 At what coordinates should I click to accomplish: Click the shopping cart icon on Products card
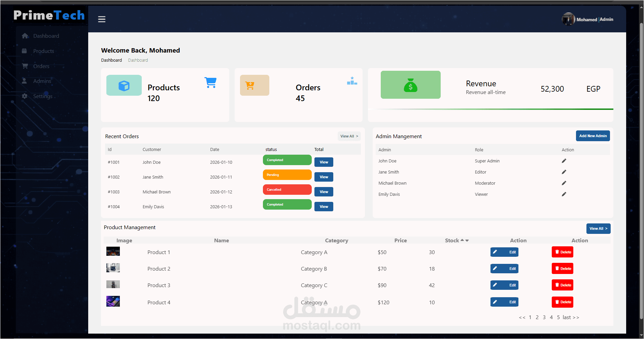(x=210, y=82)
